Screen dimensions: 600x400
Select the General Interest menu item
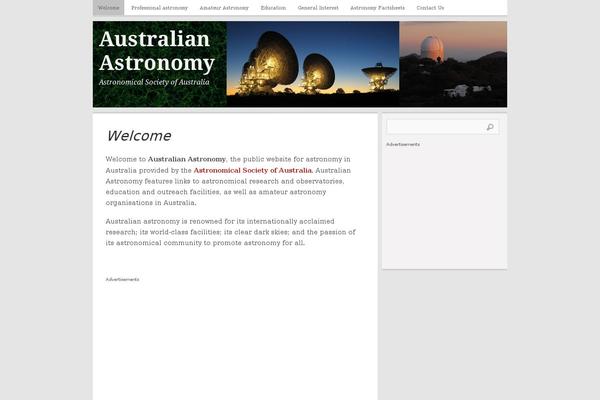pos(318,8)
